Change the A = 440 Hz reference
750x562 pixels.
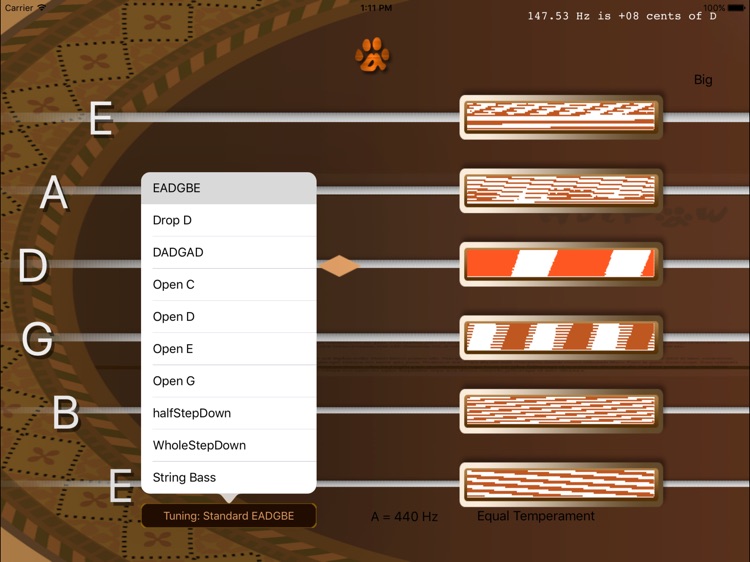point(404,517)
